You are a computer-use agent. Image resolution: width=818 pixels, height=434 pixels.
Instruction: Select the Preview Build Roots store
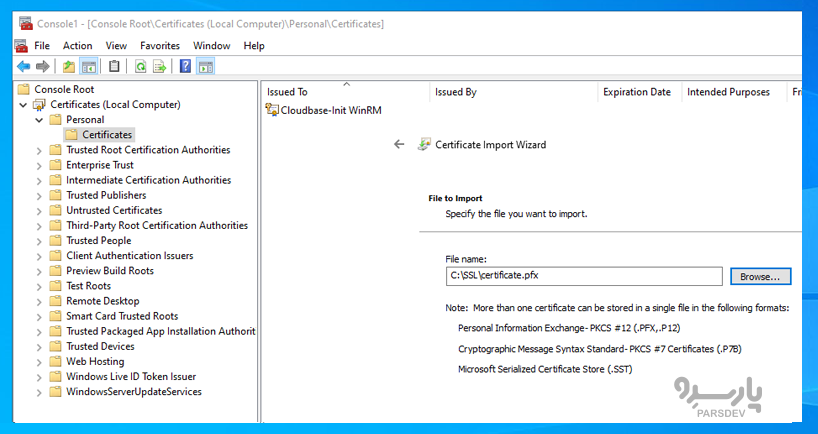(x=110, y=271)
